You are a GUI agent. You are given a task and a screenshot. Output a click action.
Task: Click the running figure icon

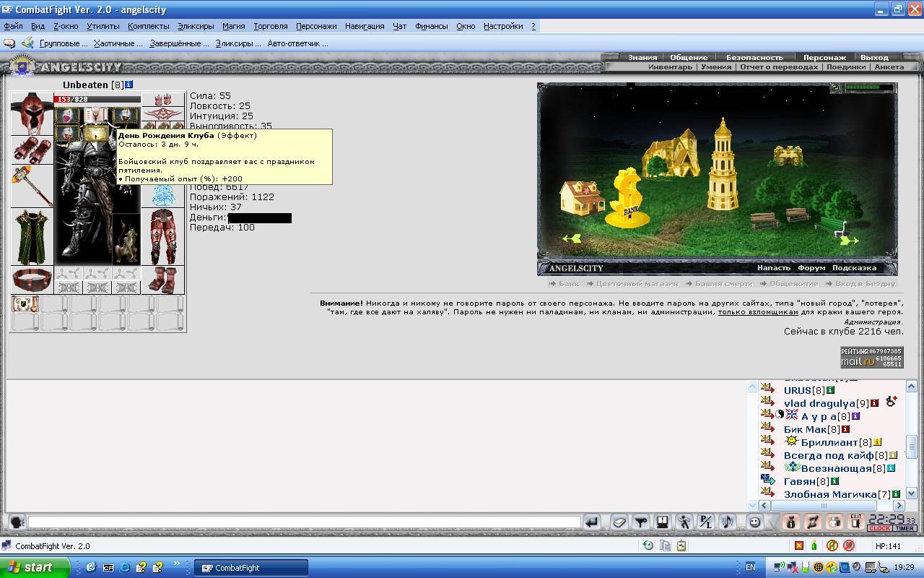point(684,522)
